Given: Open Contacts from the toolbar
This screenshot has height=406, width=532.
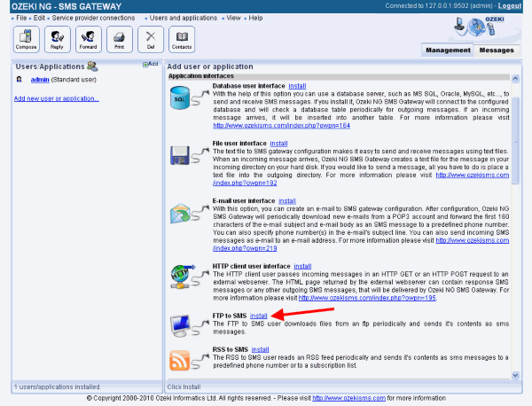Looking at the screenshot, I should 182,40.
